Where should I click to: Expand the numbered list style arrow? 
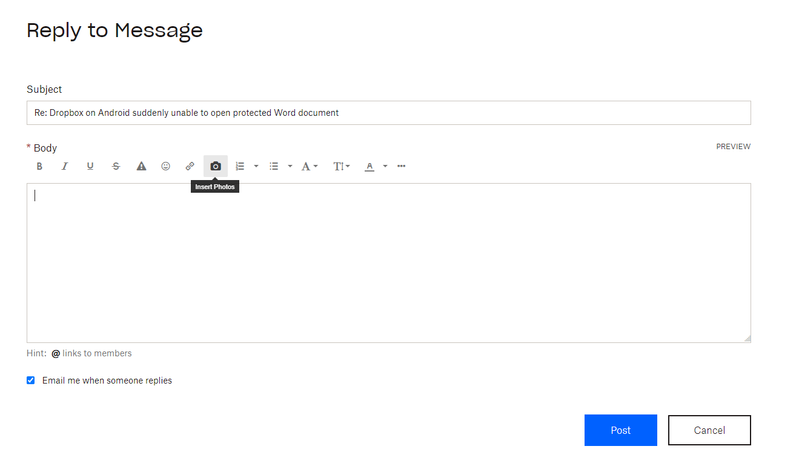(256, 166)
